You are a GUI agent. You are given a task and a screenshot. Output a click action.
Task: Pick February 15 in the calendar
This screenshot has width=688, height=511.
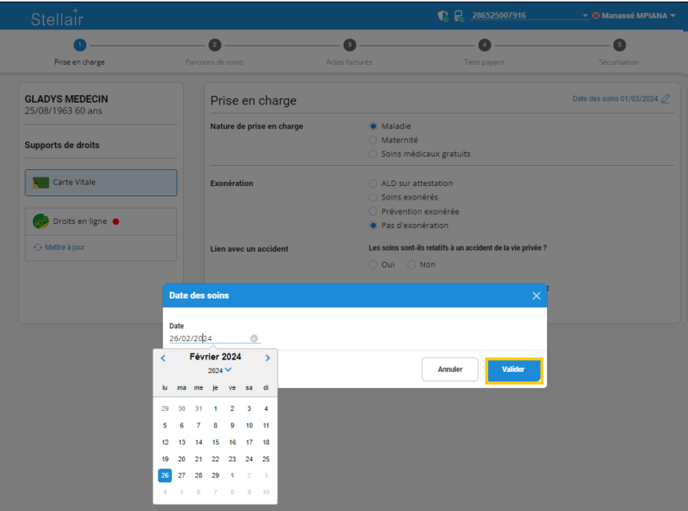[x=215, y=442]
